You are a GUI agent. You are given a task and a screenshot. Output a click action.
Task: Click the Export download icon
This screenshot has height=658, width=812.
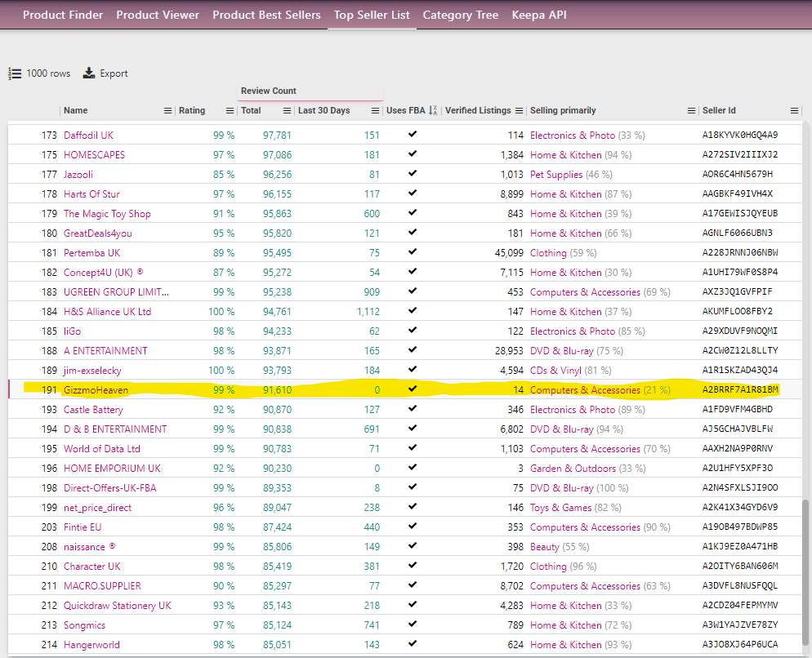(87, 73)
